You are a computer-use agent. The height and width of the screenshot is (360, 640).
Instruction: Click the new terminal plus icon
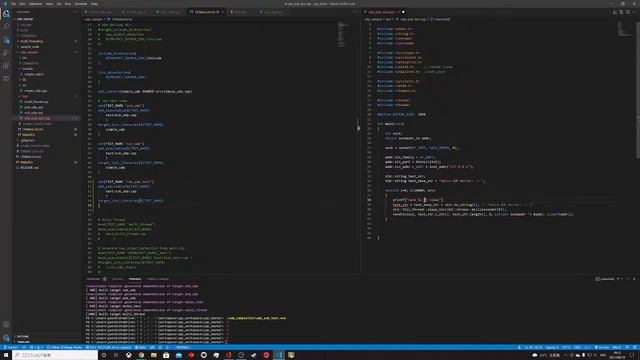tap(618, 279)
